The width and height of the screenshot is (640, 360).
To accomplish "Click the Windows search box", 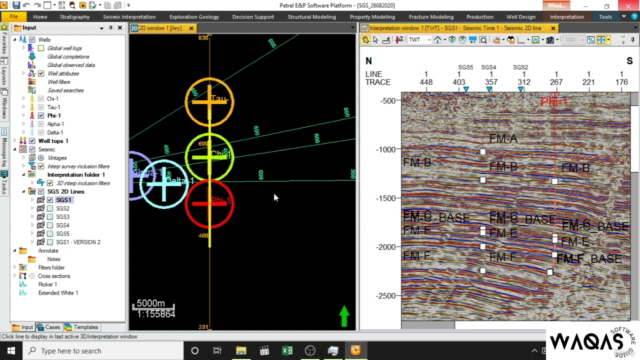I will pyautogui.click(x=102, y=351).
